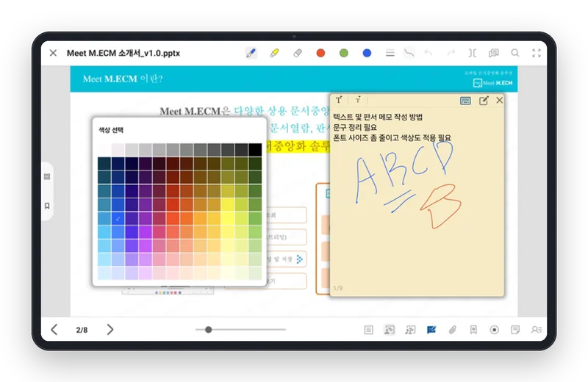Open the bookmarks list in left sidebar
The height and width of the screenshot is (382, 588).
47,206
